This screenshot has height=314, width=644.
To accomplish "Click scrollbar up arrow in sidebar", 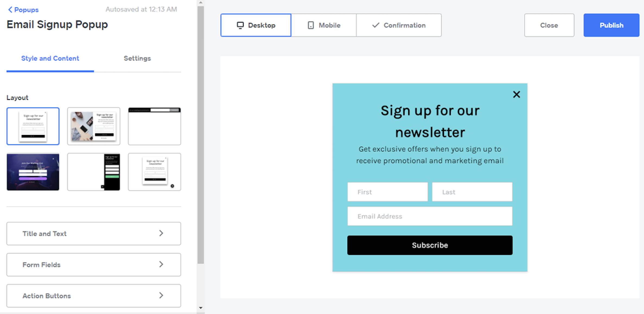I will pyautogui.click(x=200, y=3).
